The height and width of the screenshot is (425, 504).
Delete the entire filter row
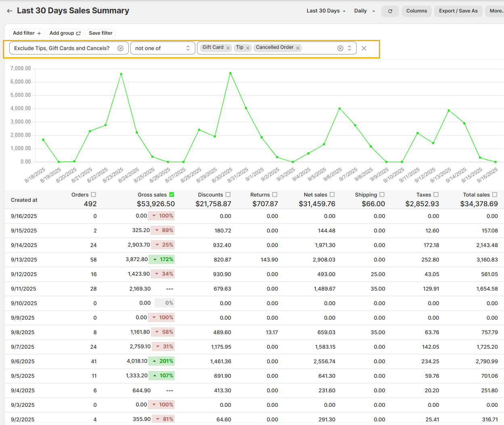click(x=364, y=48)
